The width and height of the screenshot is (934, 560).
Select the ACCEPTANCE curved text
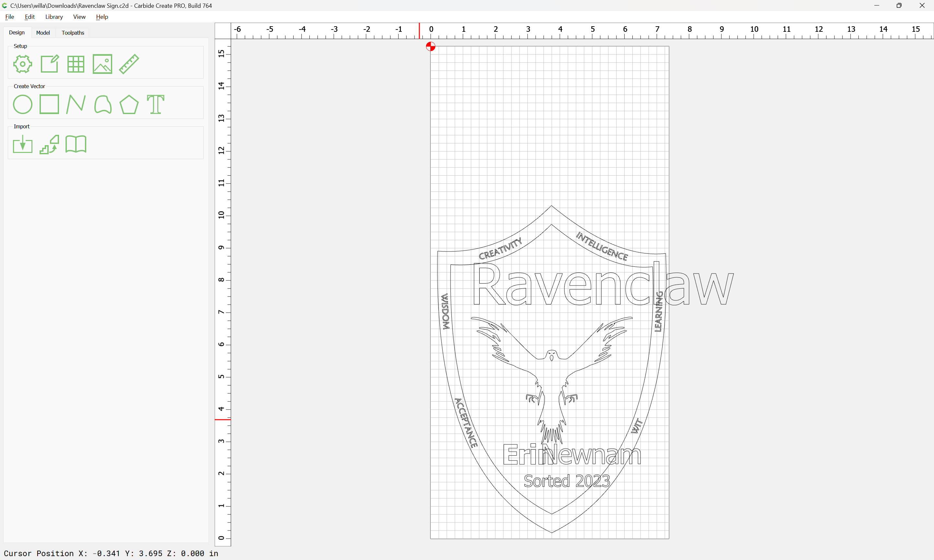pos(466,423)
